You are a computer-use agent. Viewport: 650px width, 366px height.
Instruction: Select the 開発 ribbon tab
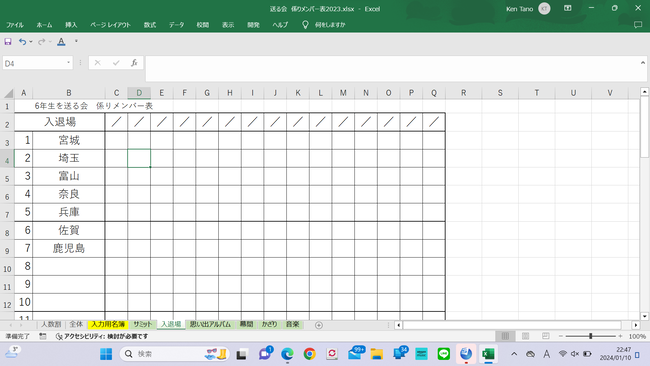tap(253, 25)
